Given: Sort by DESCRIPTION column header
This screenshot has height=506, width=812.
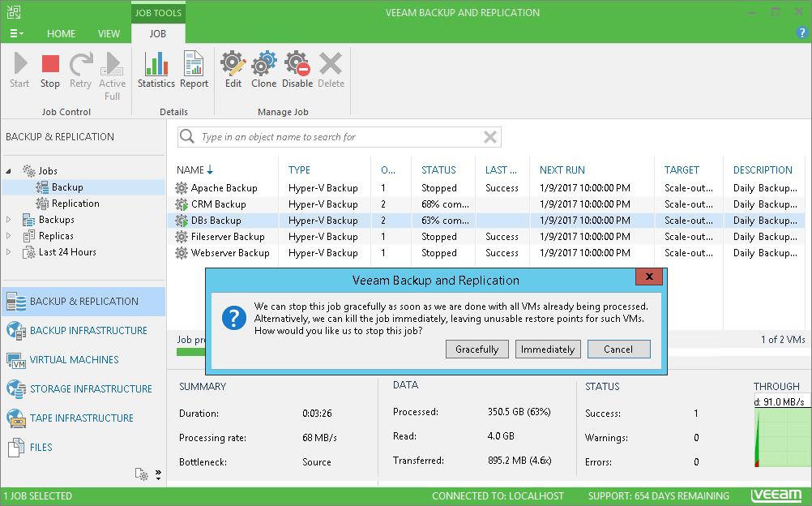Looking at the screenshot, I should 763,170.
